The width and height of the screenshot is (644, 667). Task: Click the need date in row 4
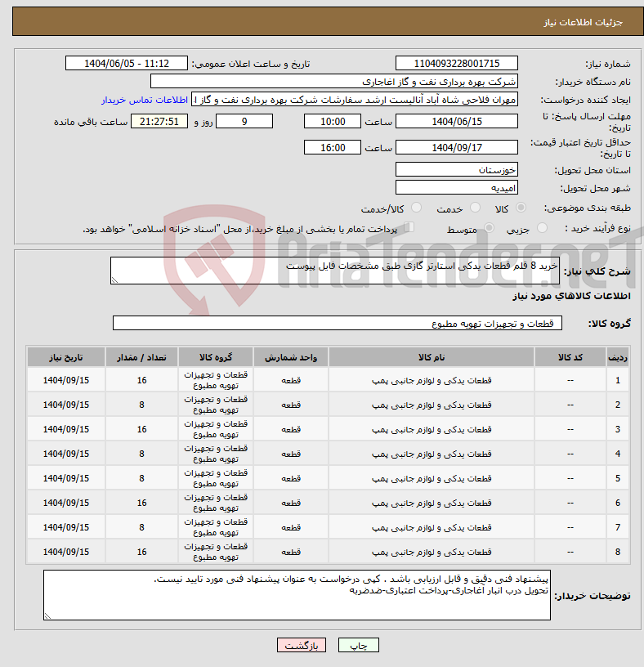pyautogui.click(x=66, y=454)
